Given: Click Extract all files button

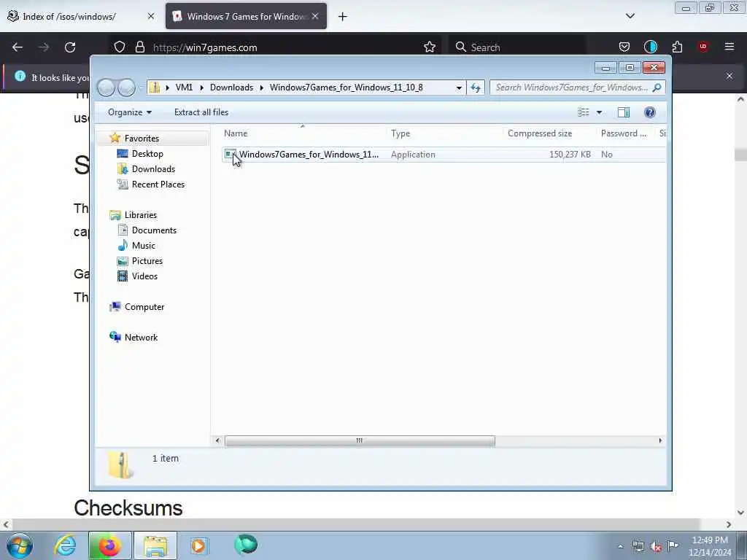Looking at the screenshot, I should 201,112.
